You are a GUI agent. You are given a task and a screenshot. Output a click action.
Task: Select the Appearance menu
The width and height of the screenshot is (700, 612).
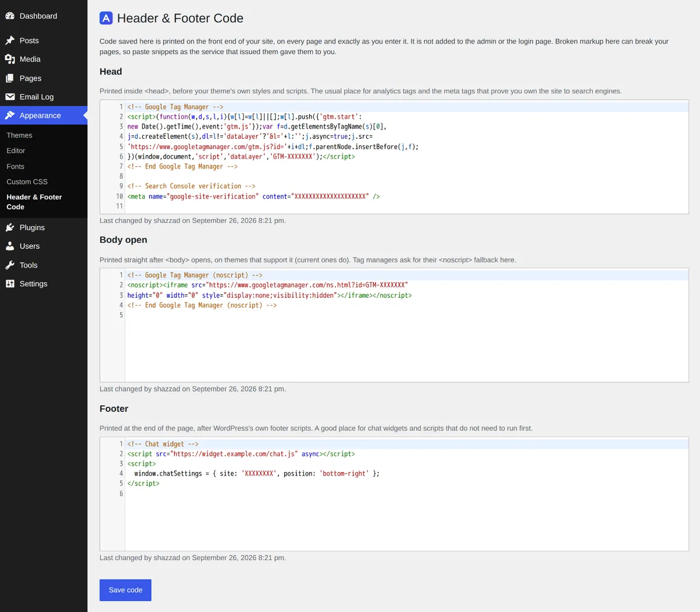tap(44, 115)
